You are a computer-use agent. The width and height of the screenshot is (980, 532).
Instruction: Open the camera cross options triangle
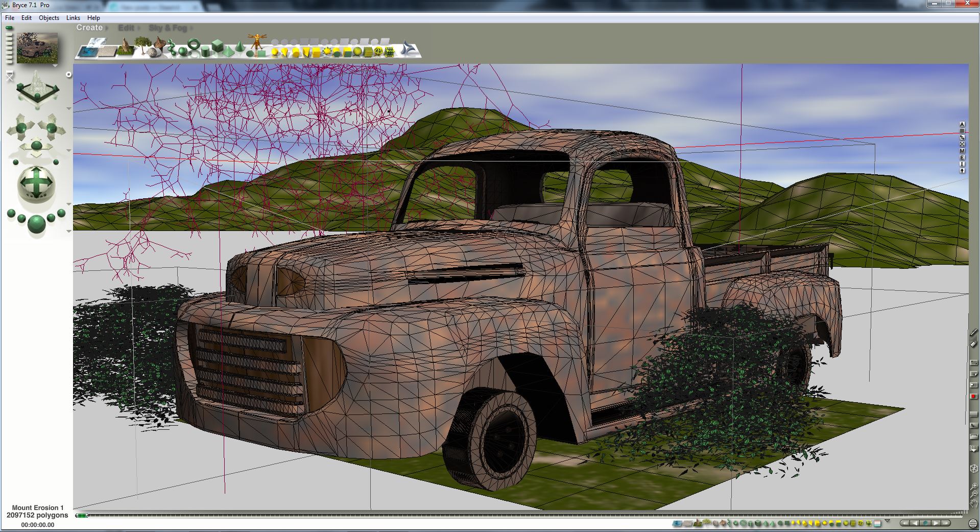point(68,150)
